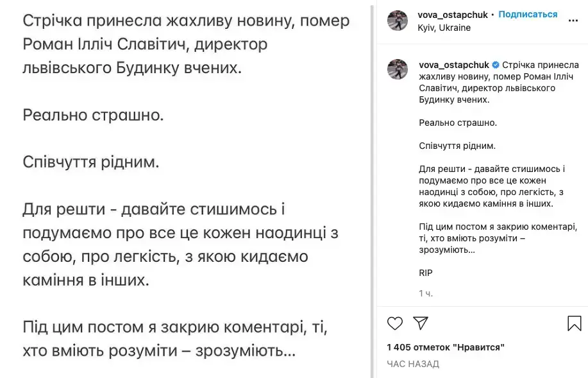The image size is (588, 378).
Task: Click the vertical scrollbar beside the post image
Action: pos(372,193)
